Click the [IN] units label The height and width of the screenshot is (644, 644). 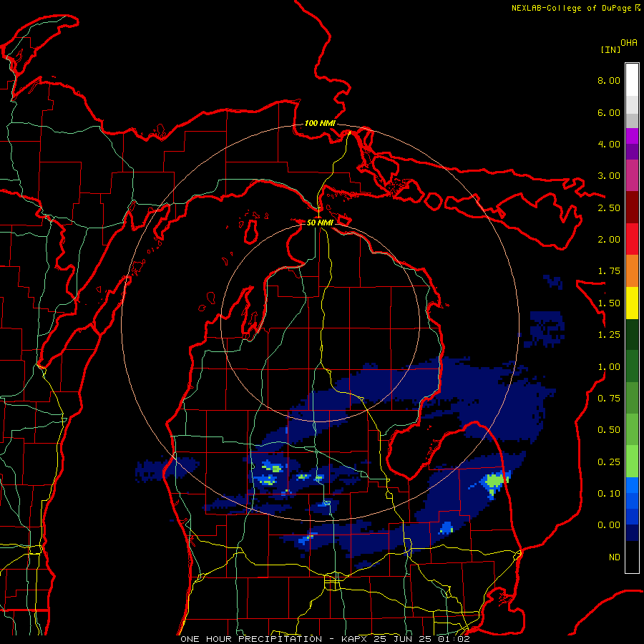pyautogui.click(x=610, y=49)
